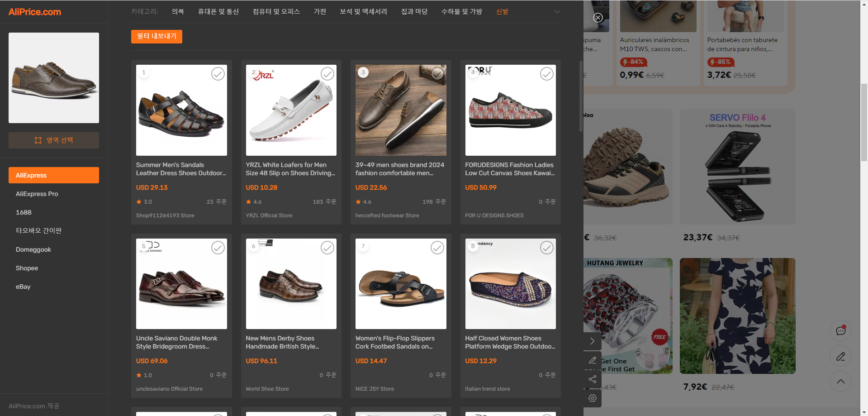Image resolution: width=868 pixels, height=416 pixels.
Task: Open the 컴퓨터 및 오피스 category
Action: [x=276, y=11]
